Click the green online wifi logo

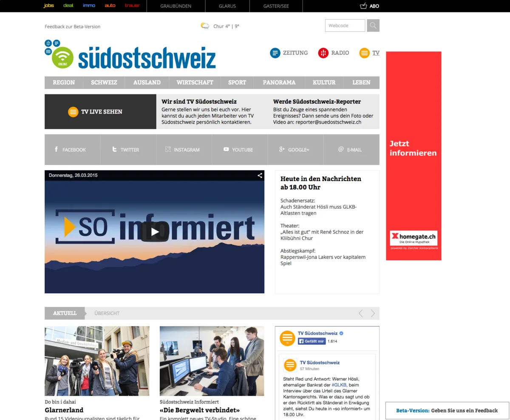(63, 57)
